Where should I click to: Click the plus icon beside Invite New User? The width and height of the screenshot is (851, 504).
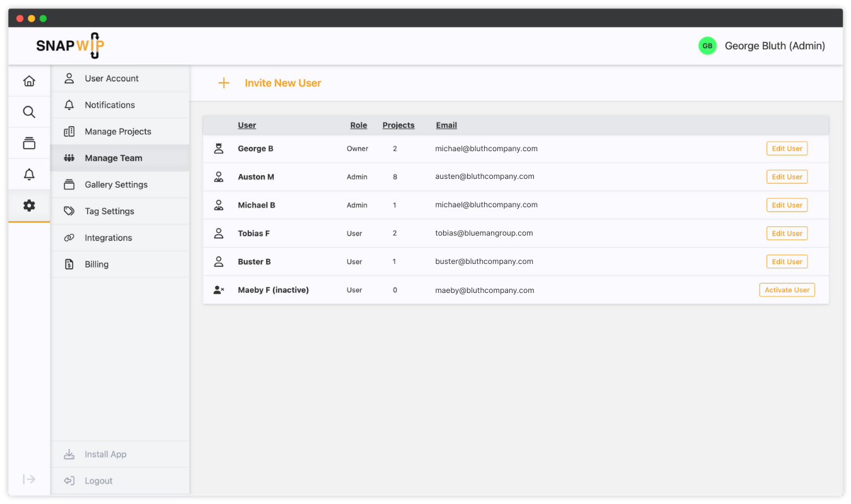[x=224, y=83]
